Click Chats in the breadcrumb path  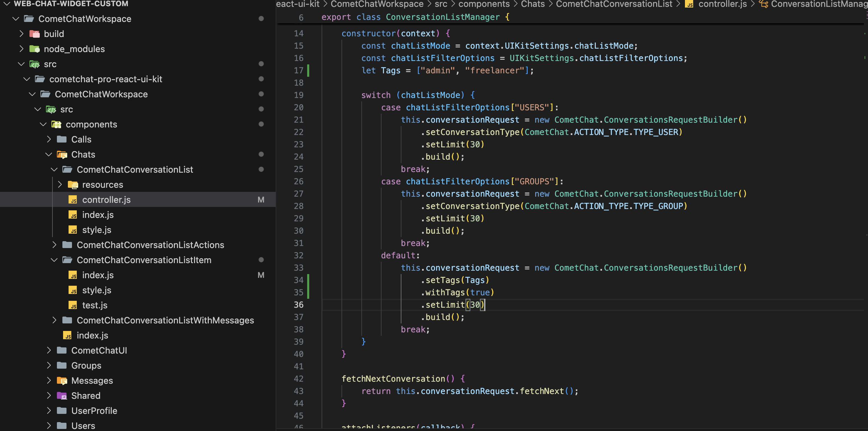pyautogui.click(x=533, y=4)
